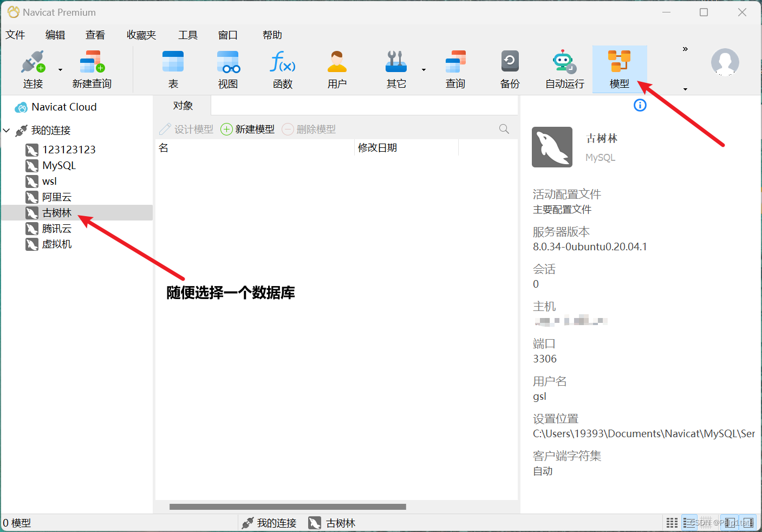Open the 文件 menu
The height and width of the screenshot is (532, 762).
[x=15, y=35]
